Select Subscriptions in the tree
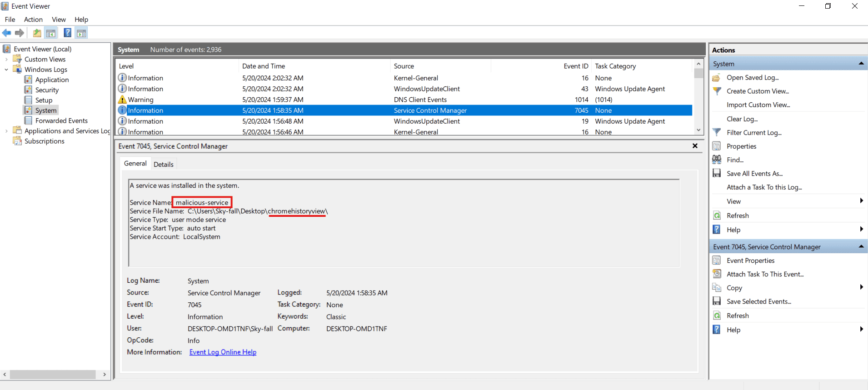 click(x=44, y=141)
